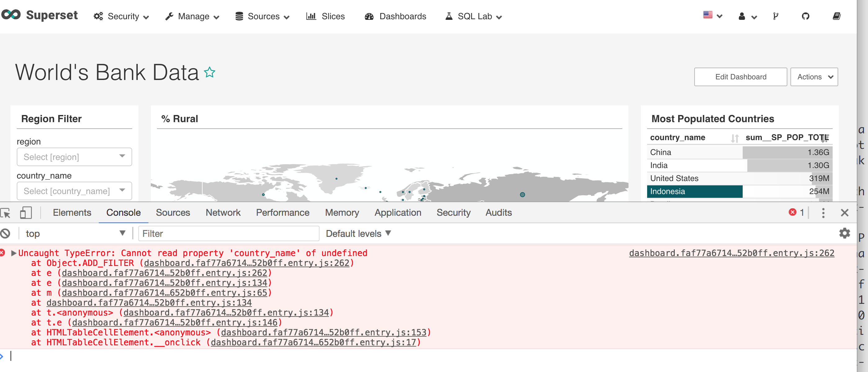Open the Select [region] dropdown
868x372 pixels.
74,157
